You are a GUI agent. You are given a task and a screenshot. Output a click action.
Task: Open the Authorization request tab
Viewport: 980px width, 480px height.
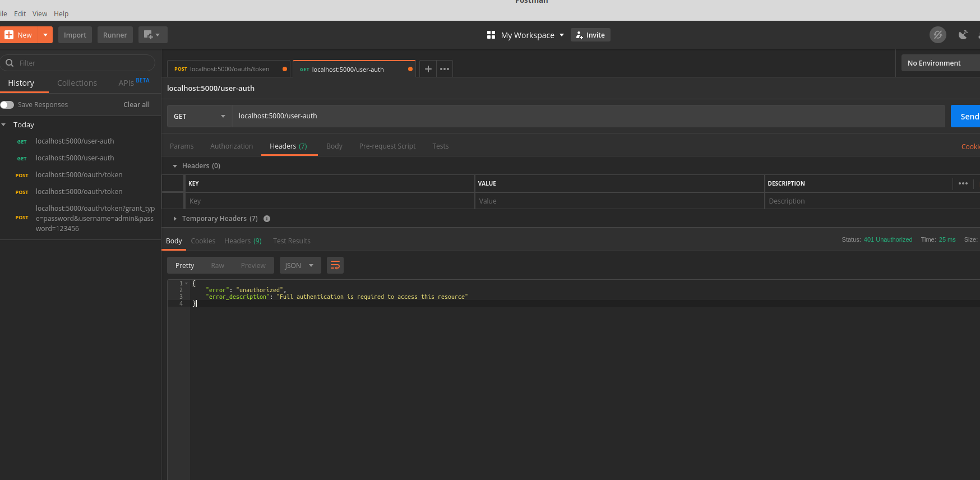click(232, 146)
